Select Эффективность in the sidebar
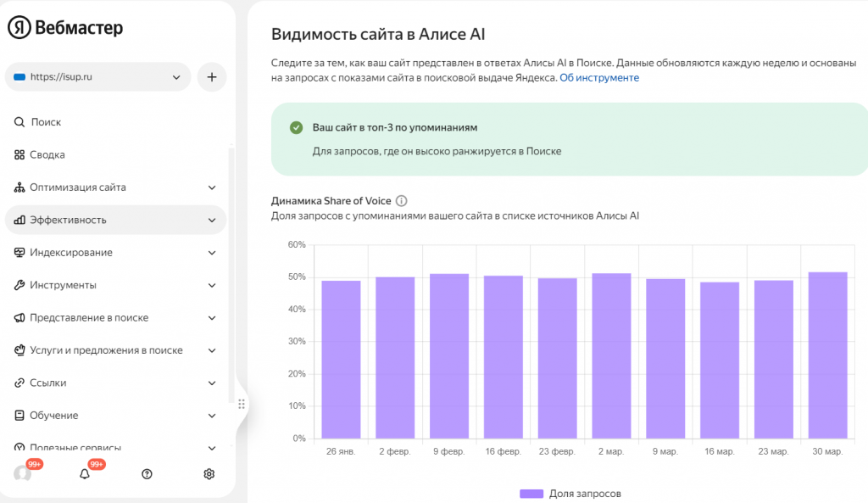868x503 pixels. 68,220
